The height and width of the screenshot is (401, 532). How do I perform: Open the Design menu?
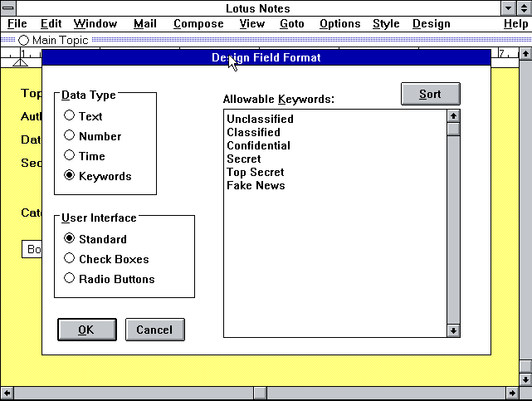(x=431, y=24)
